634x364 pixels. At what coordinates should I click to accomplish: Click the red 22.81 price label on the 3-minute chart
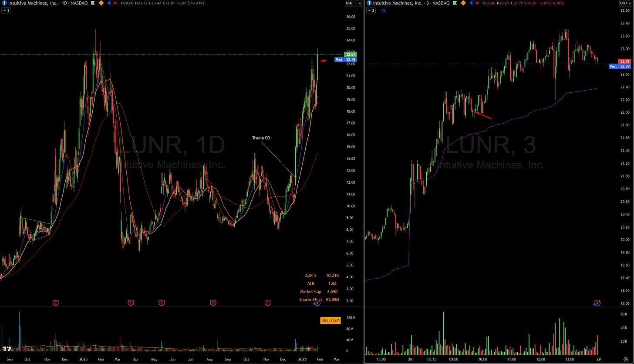(x=625, y=61)
